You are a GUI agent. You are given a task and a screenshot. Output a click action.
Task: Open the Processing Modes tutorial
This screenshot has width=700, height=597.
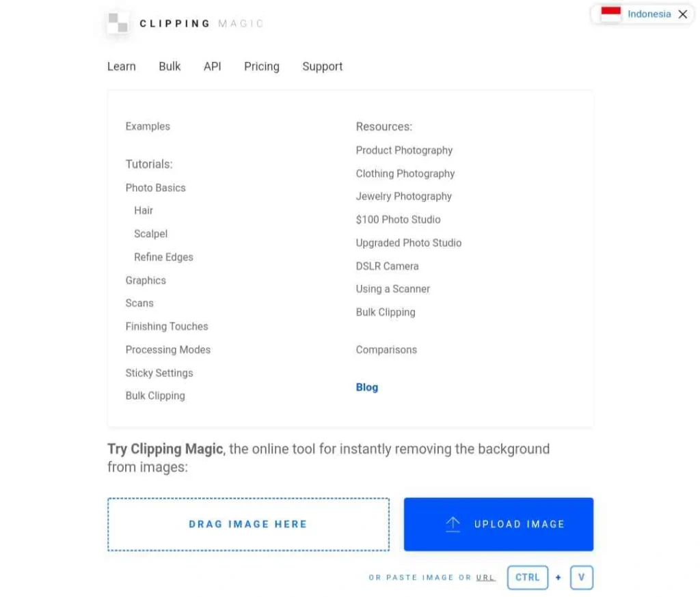(168, 350)
